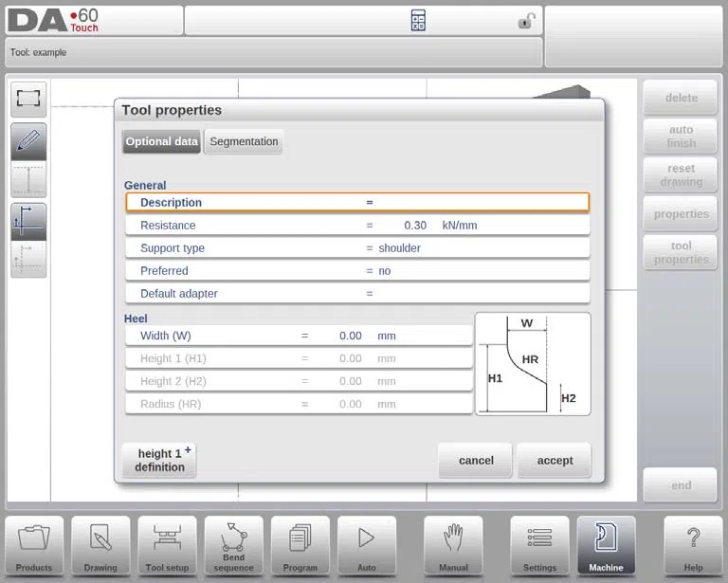This screenshot has height=583, width=728.
Task: Switch to Manual mode
Action: (453, 546)
